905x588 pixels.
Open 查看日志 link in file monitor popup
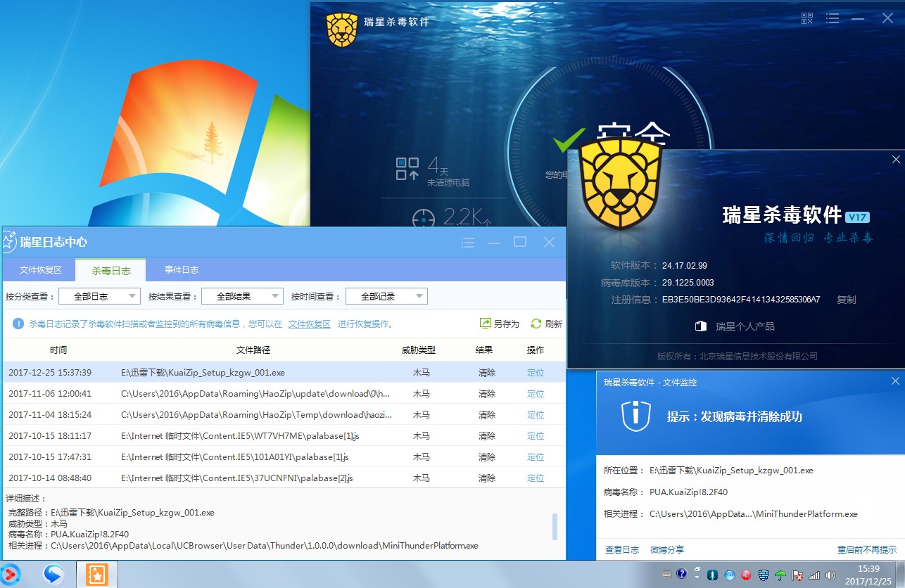pyautogui.click(x=622, y=549)
